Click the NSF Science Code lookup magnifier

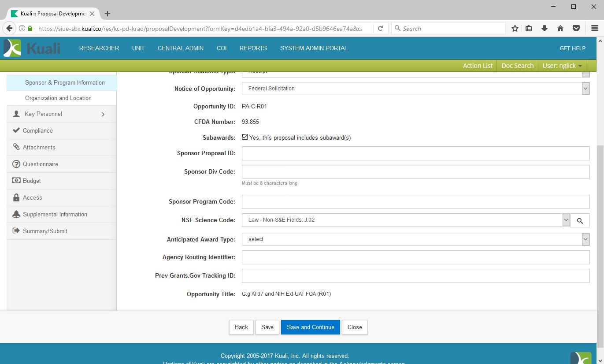[x=580, y=221]
